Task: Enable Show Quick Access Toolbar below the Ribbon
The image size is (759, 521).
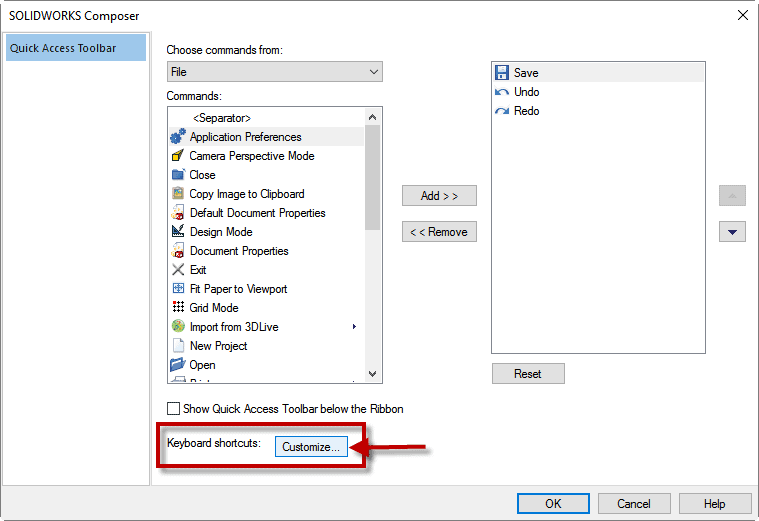Action: pyautogui.click(x=173, y=409)
